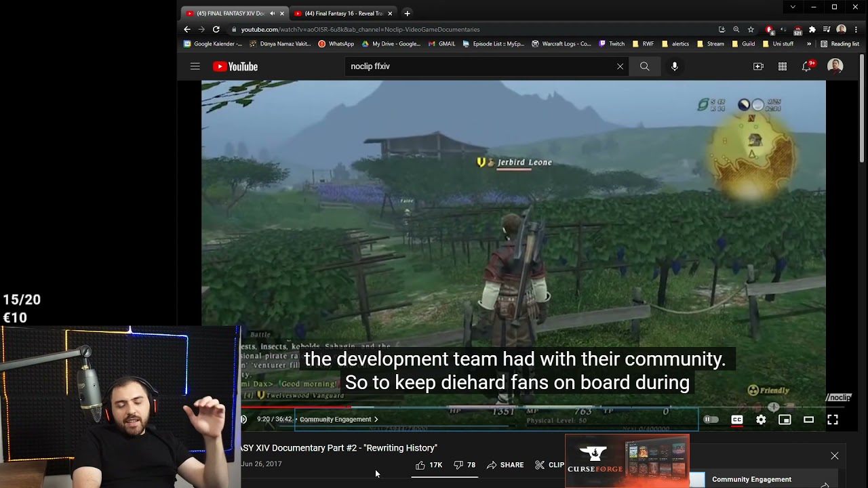Viewport: 868px width, 488px height.
Task: Open a new browser tab
Action: tap(407, 14)
